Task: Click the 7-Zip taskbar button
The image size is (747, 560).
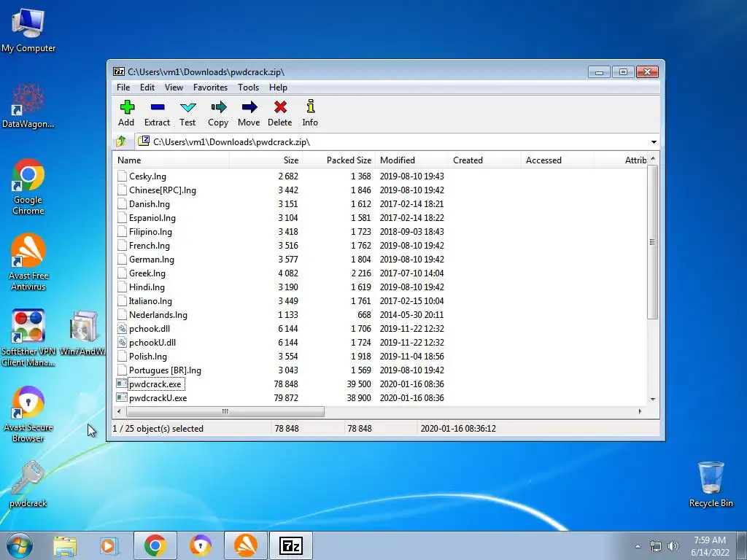Action: click(291, 545)
